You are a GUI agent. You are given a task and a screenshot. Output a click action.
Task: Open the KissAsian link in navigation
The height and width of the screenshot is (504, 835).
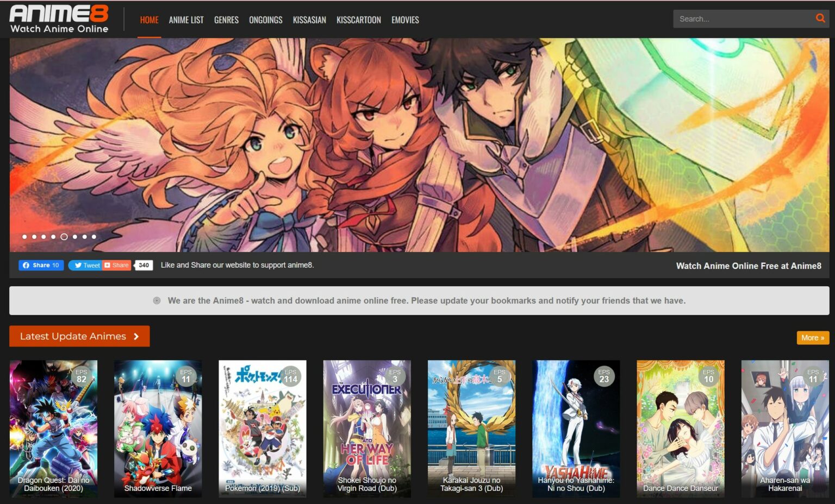[x=309, y=20]
